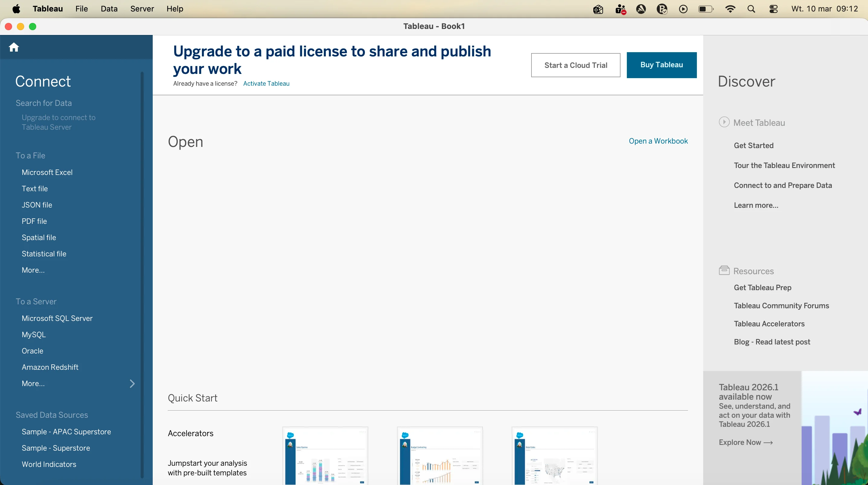Connect to Microsoft Excel file
Screen dimensions: 868x485
(47, 173)
